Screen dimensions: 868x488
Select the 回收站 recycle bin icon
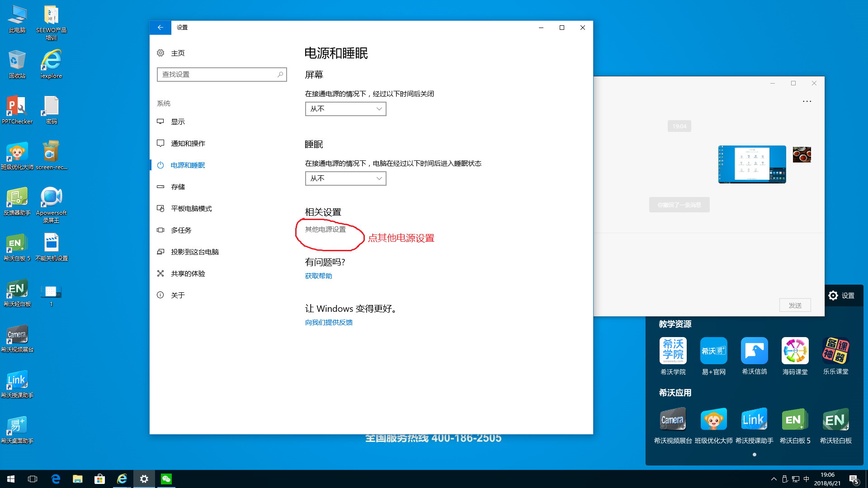coord(17,64)
